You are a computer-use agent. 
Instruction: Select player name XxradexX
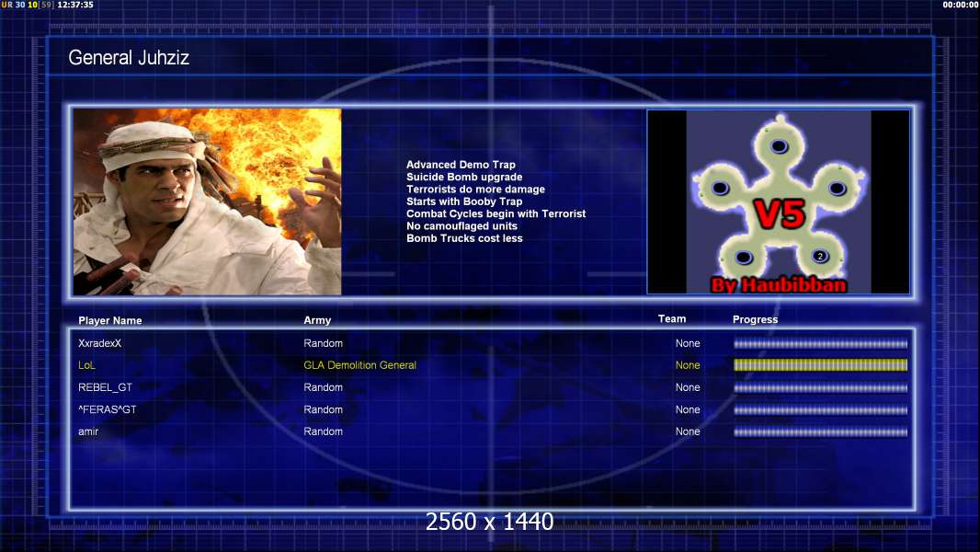pos(100,343)
